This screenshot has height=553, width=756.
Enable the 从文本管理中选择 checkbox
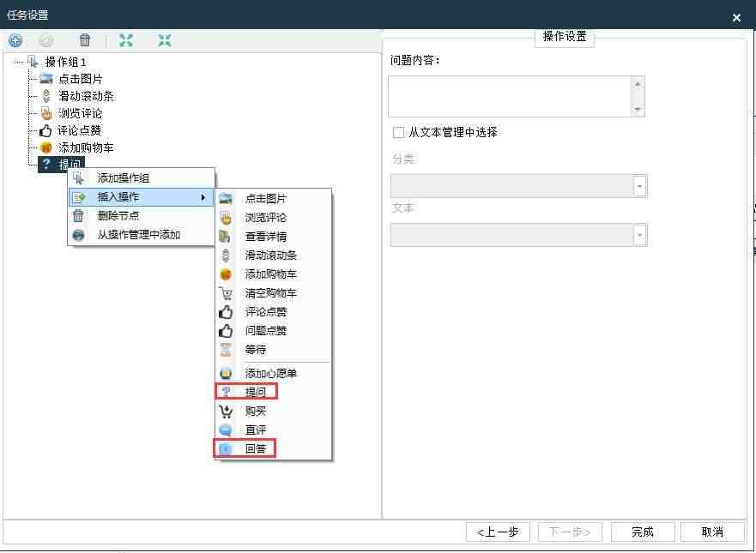point(398,132)
